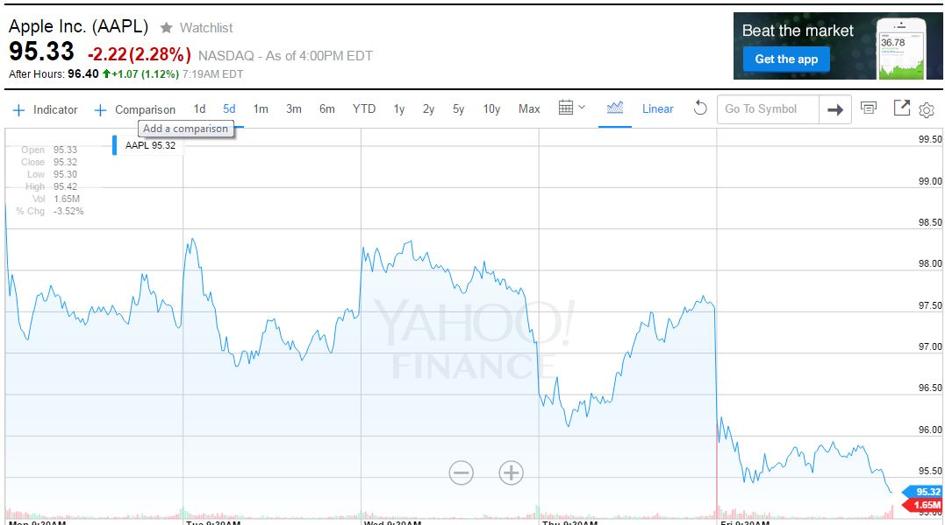Open chart in new window icon

(901, 108)
